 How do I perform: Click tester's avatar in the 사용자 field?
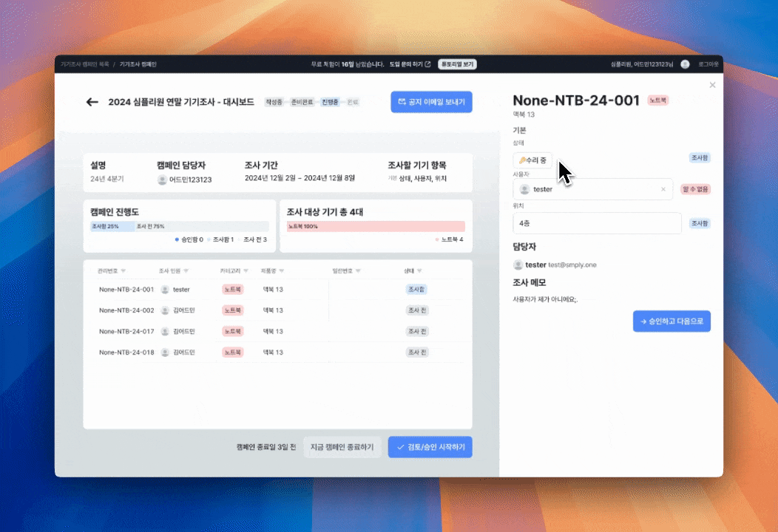524,189
